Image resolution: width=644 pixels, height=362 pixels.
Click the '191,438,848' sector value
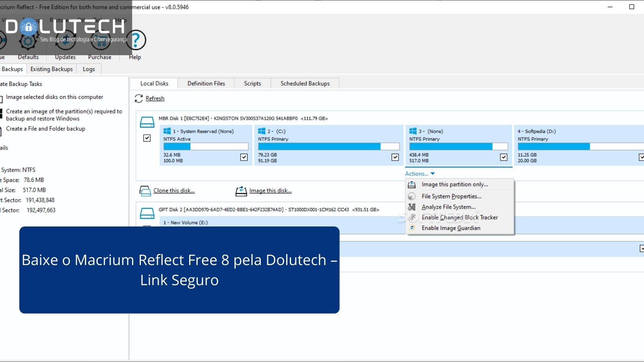click(40, 200)
